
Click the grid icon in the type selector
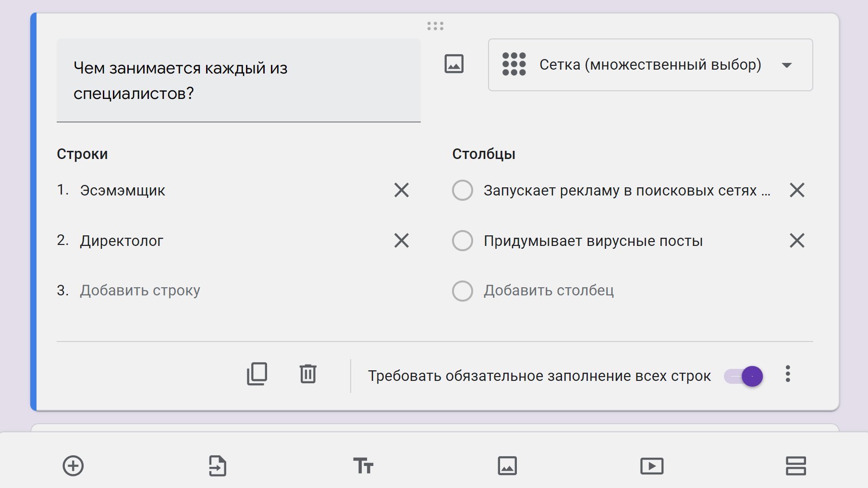click(514, 64)
